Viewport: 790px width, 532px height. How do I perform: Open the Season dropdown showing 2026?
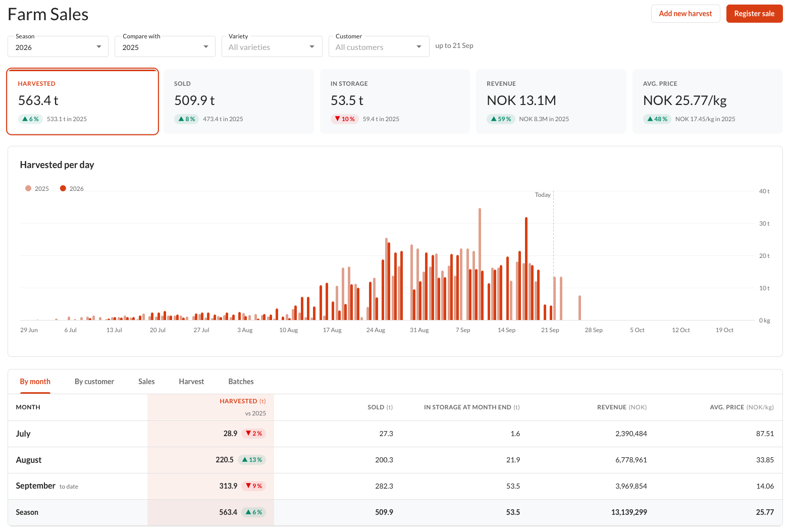[58, 46]
